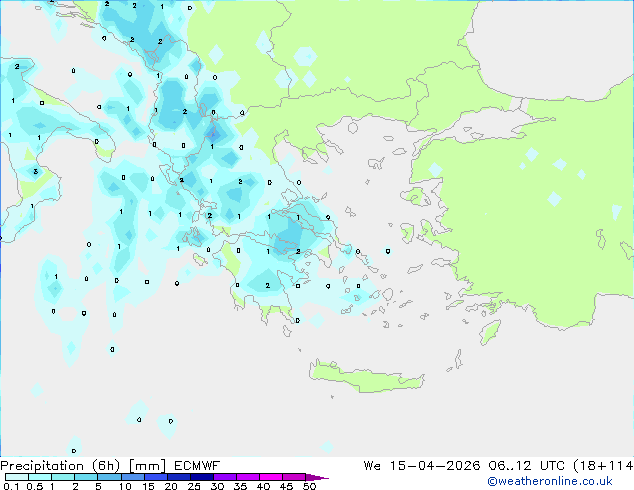Viewport: 634px width, 490px height.
Task: Click the arrow tip beyond 50 mm on legend
Action: (x=317, y=477)
